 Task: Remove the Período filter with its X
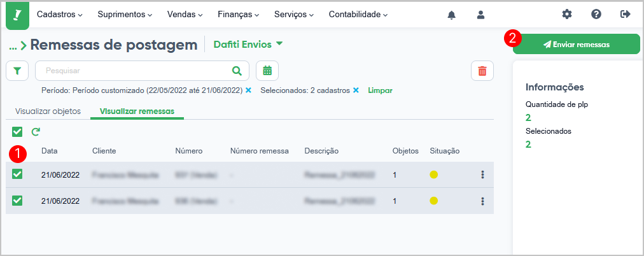point(248,90)
